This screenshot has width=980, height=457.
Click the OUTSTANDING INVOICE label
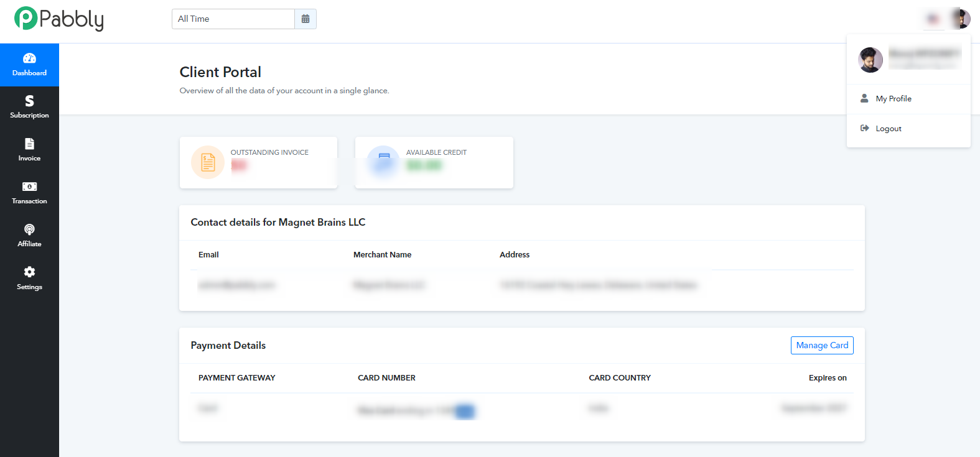point(269,152)
